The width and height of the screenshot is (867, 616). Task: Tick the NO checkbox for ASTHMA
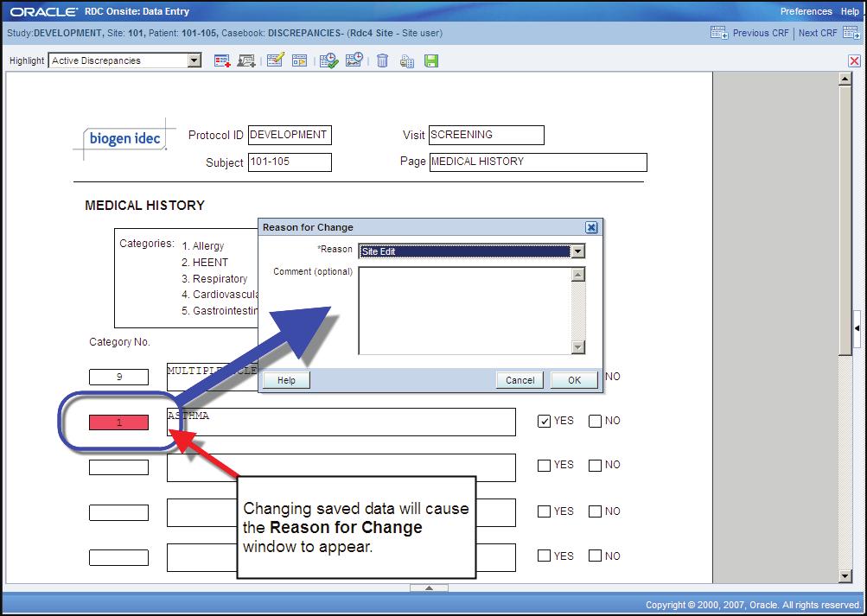tap(595, 421)
